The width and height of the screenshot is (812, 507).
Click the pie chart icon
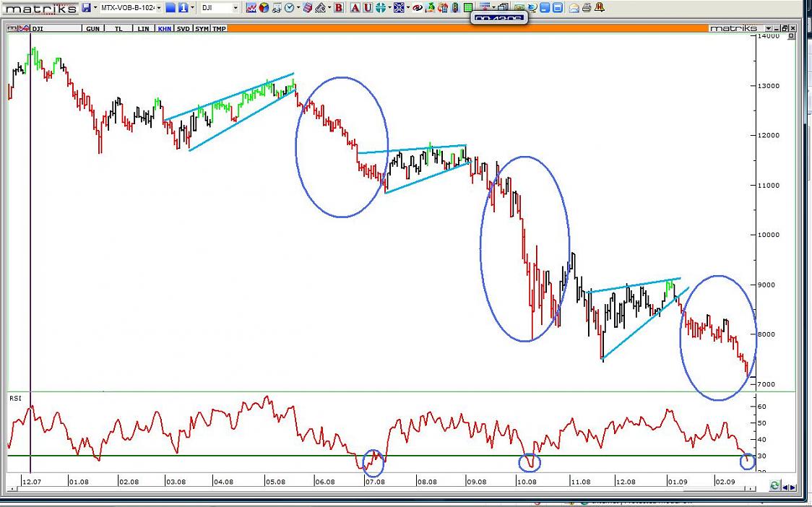coord(264,8)
